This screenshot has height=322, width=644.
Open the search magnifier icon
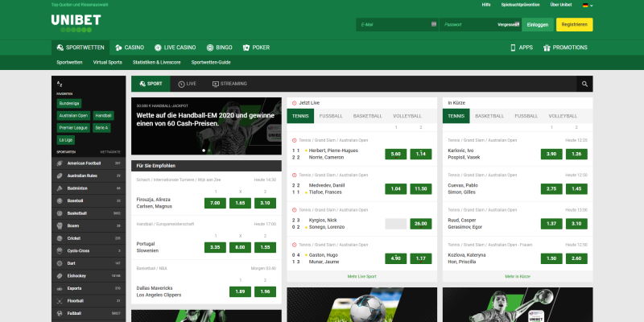(584, 84)
